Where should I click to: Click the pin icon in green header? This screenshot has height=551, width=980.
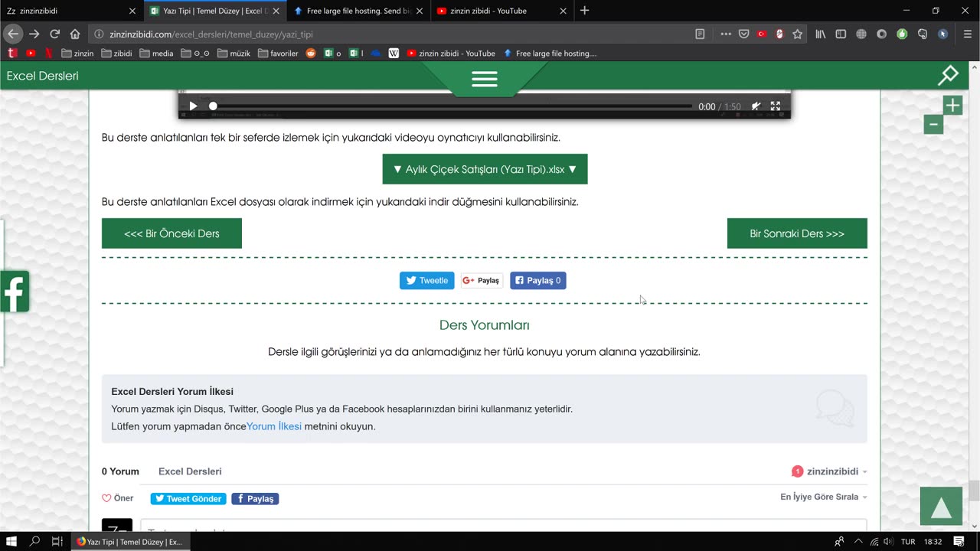(x=948, y=75)
